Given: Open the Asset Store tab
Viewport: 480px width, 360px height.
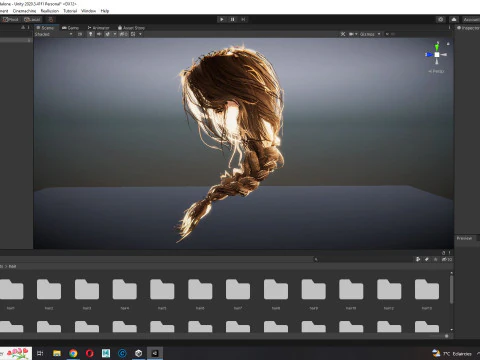Looking at the screenshot, I should 131,28.
